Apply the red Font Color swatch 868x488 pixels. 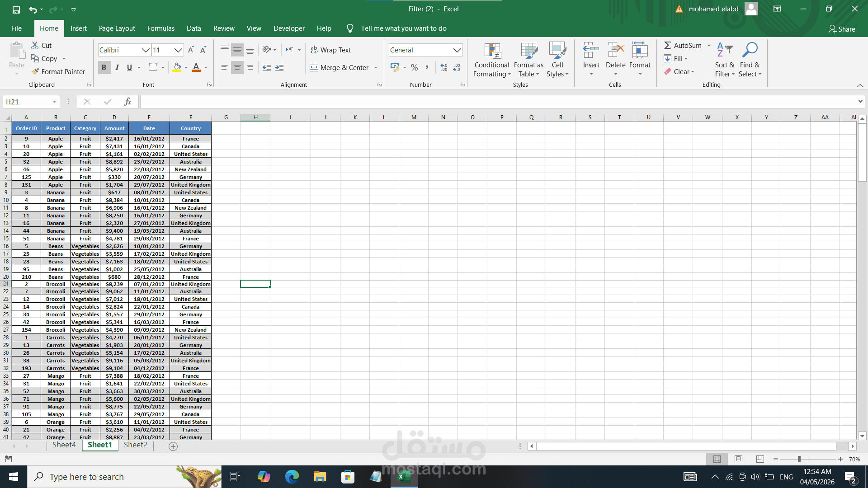(196, 67)
